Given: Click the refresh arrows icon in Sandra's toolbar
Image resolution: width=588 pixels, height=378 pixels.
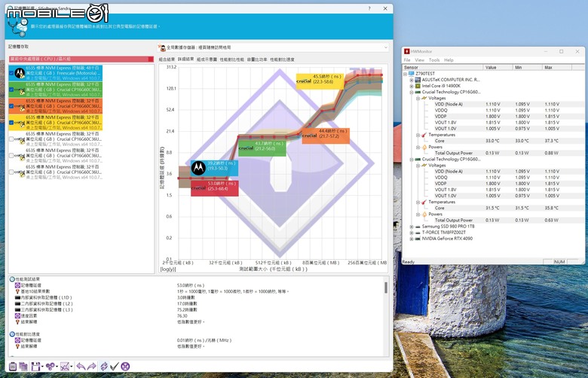Looking at the screenshot, I should [x=104, y=367].
